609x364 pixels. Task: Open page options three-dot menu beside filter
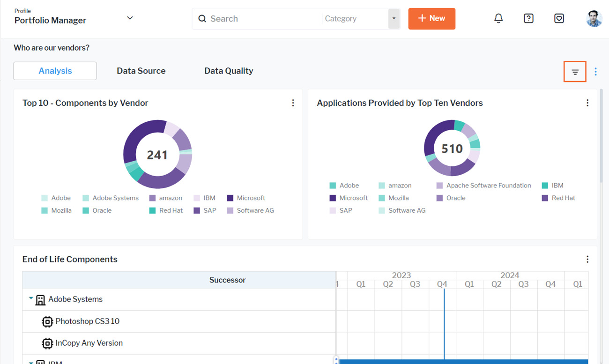(595, 72)
